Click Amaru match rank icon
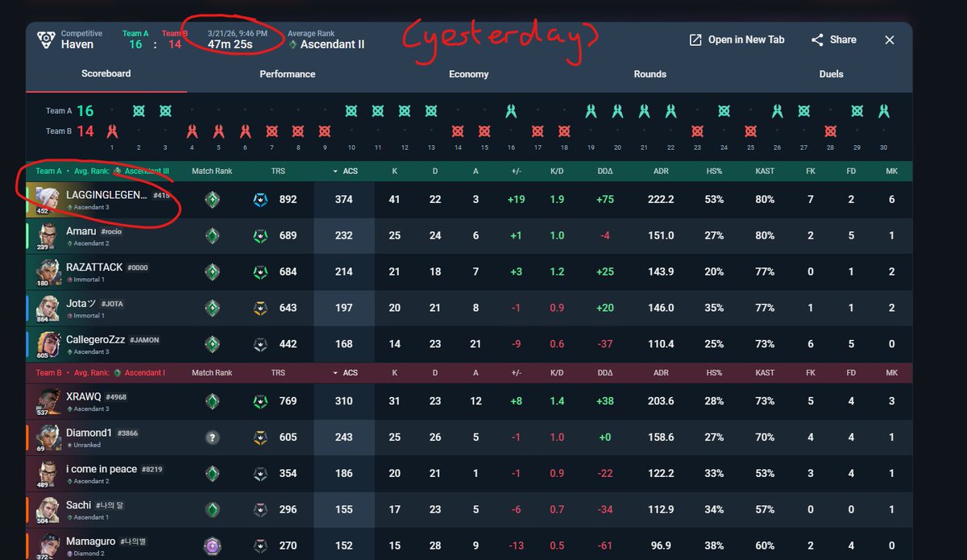The image size is (967, 560). click(212, 235)
